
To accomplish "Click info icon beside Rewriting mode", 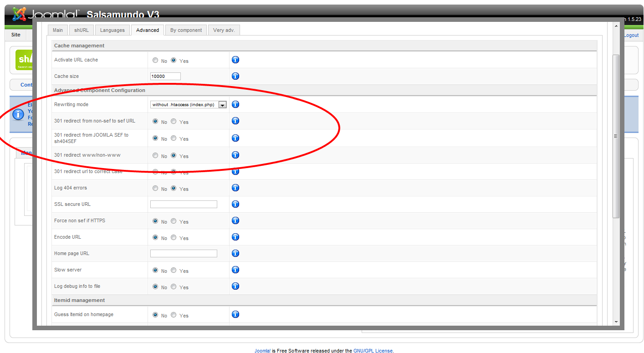I will tap(235, 104).
